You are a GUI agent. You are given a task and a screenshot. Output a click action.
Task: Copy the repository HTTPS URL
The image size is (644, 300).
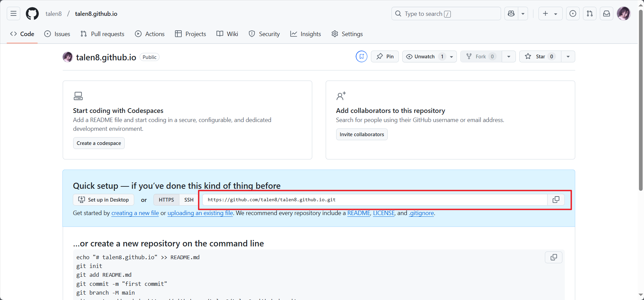coord(556,200)
